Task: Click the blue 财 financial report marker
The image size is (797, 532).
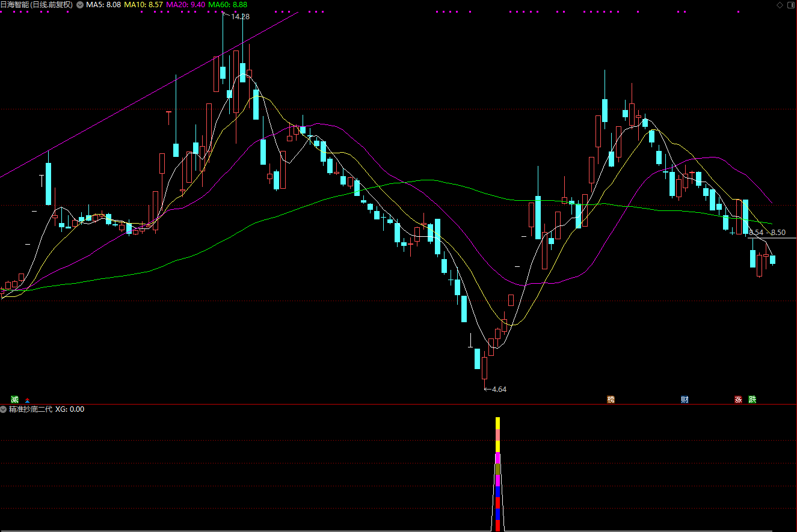Action: click(685, 400)
